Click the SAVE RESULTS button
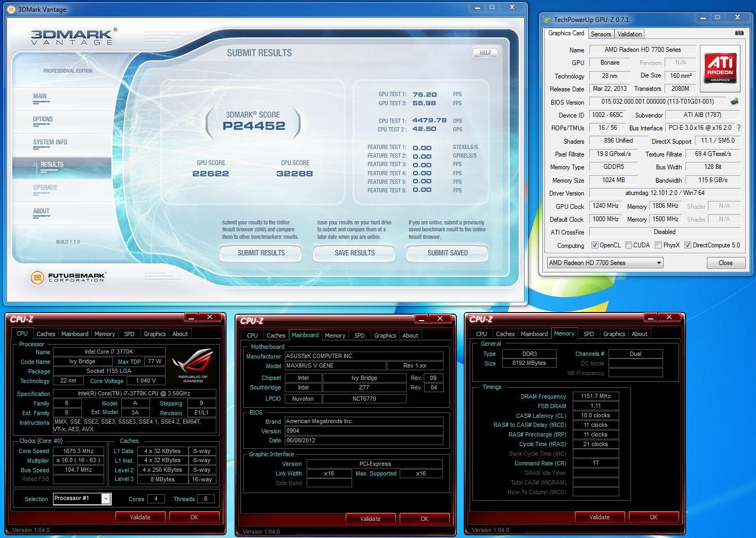 [354, 253]
